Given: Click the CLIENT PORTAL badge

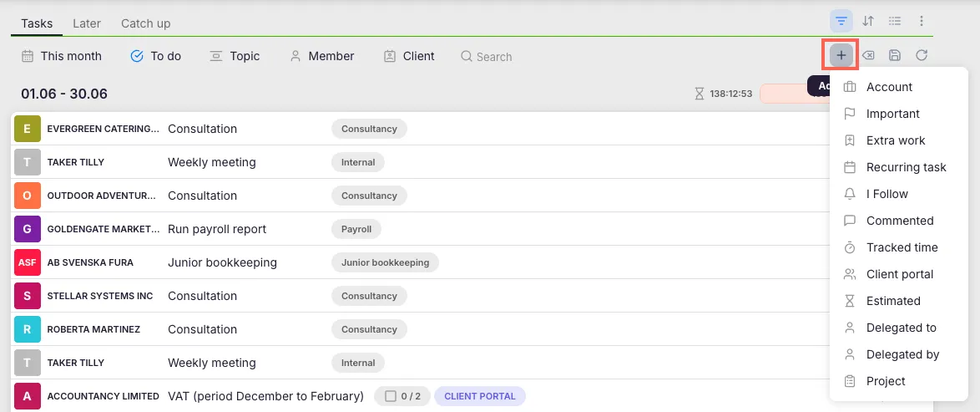Looking at the screenshot, I should [480, 396].
